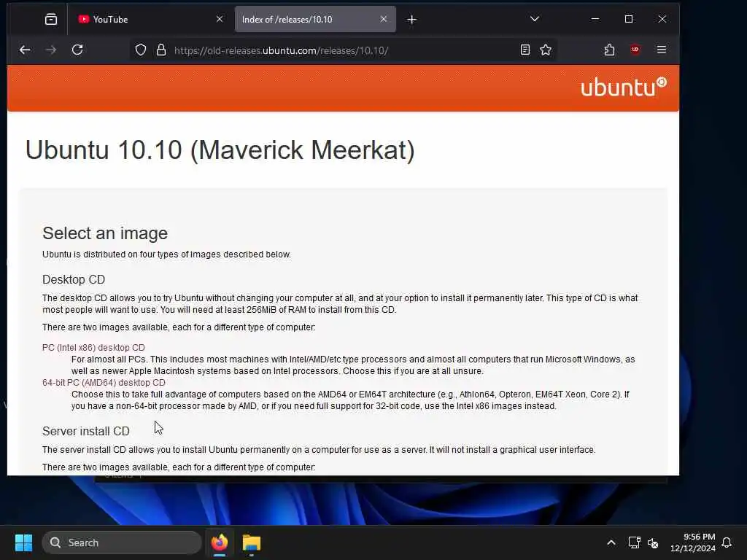Image resolution: width=747 pixels, height=560 pixels.
Task: Go forward one page
Action: [51, 50]
